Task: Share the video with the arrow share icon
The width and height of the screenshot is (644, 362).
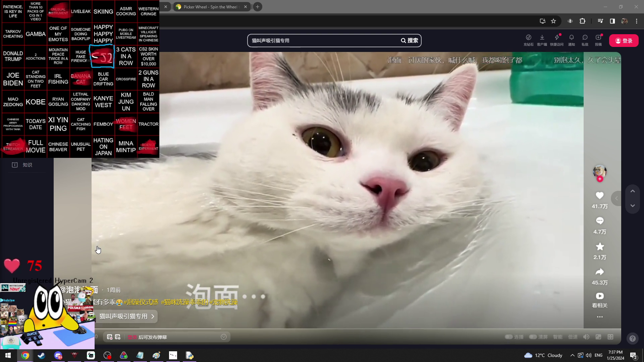Action: [600, 272]
